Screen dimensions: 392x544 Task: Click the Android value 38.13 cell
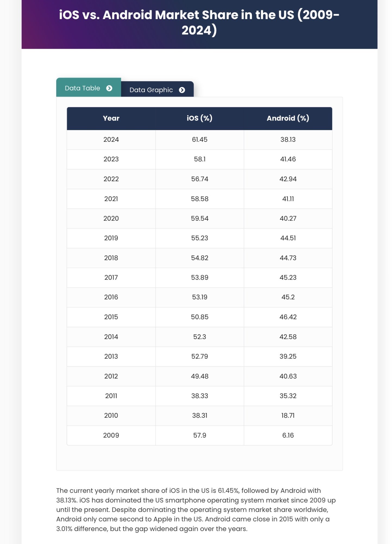pos(288,140)
